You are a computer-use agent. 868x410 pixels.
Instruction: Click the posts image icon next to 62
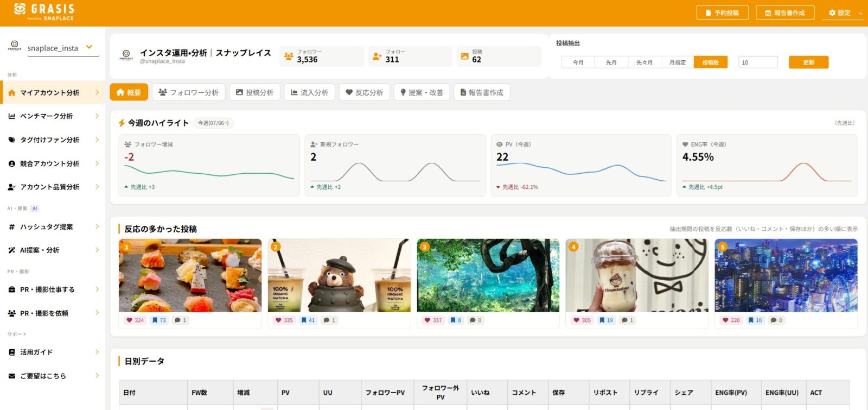pyautogui.click(x=465, y=56)
